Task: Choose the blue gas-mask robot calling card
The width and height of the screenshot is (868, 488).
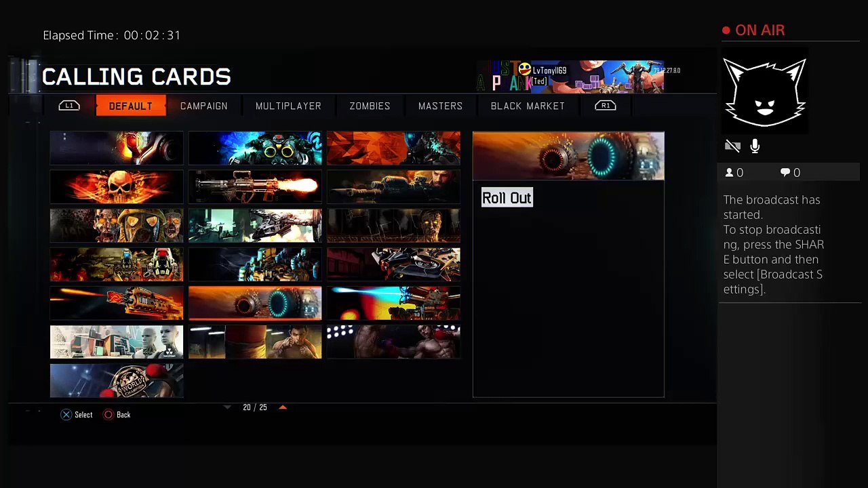Action: coord(255,148)
